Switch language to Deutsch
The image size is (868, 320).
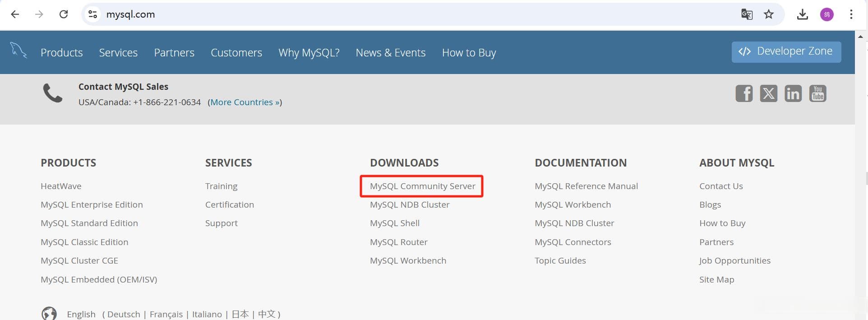tap(124, 314)
